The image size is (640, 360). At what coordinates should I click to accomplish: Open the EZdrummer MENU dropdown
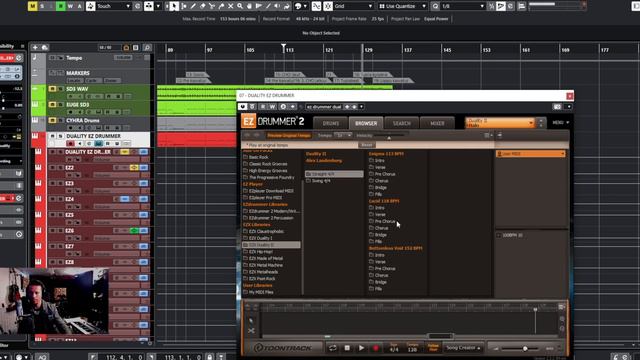coord(560,122)
